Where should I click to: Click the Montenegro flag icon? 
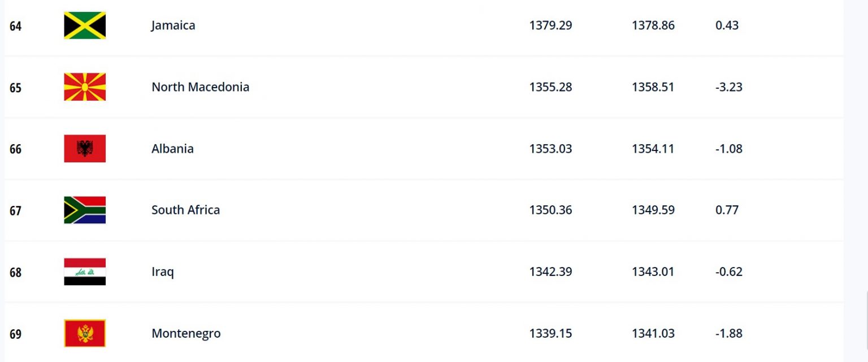pyautogui.click(x=85, y=334)
